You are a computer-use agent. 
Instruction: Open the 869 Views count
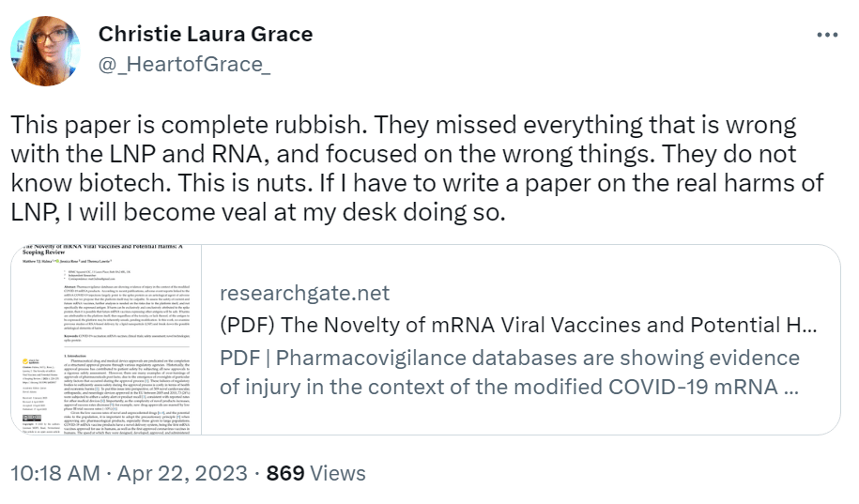pos(316,473)
